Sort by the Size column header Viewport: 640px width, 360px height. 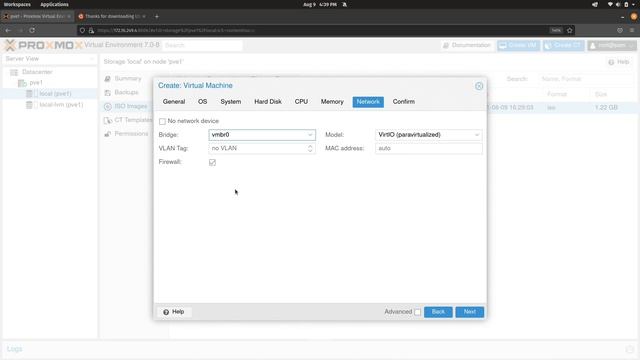tap(601, 94)
